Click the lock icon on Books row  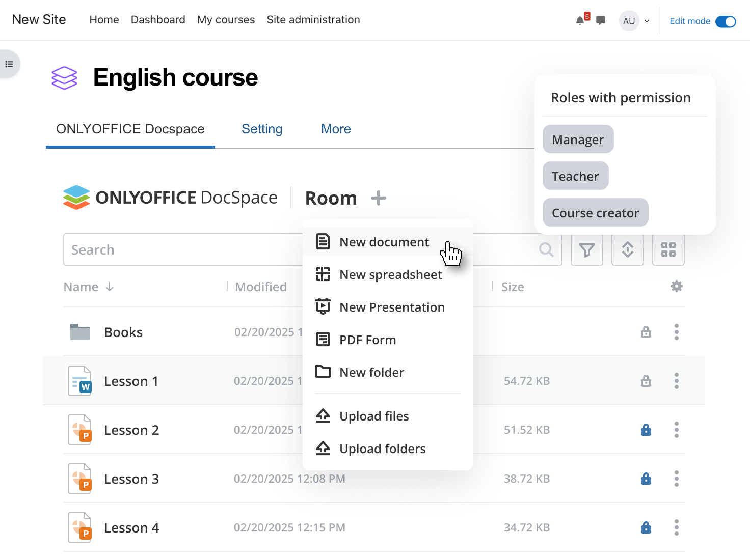pyautogui.click(x=646, y=332)
